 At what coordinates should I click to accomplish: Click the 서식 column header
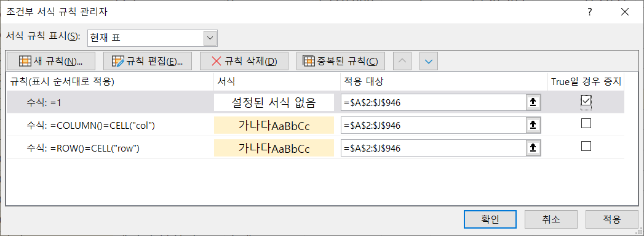click(277, 81)
